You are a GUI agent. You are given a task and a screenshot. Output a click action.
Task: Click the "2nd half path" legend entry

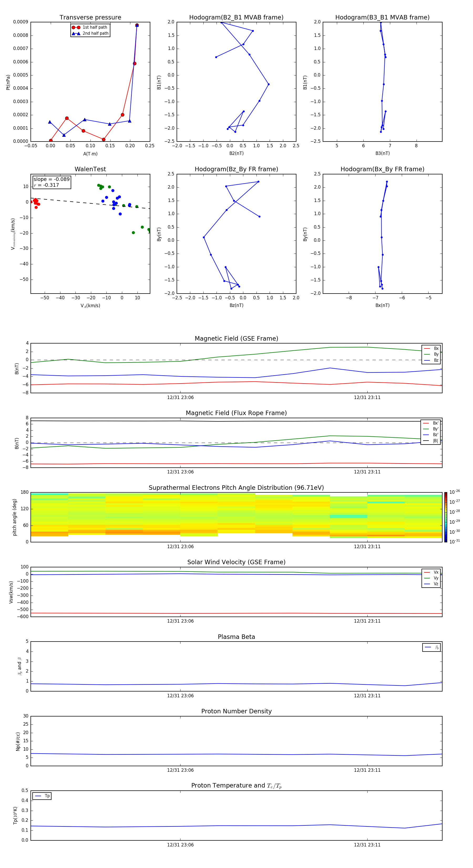click(90, 33)
